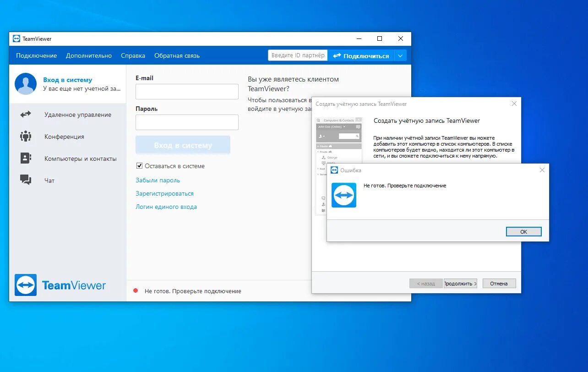Screen dimensions: 588x372
Task: Click the Создать учётную запись TeamViewer heading
Action: pyautogui.click(x=427, y=120)
